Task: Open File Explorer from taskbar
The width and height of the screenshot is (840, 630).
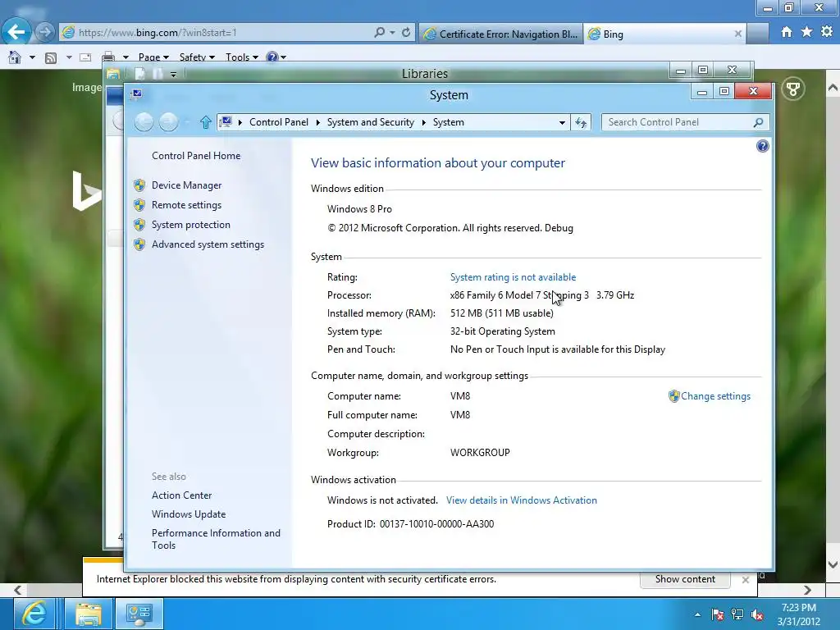Action: pyautogui.click(x=88, y=614)
